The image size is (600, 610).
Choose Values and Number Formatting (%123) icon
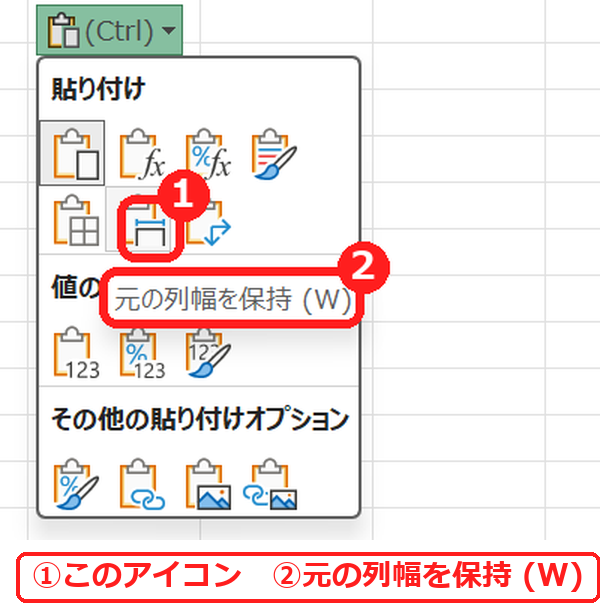141,352
